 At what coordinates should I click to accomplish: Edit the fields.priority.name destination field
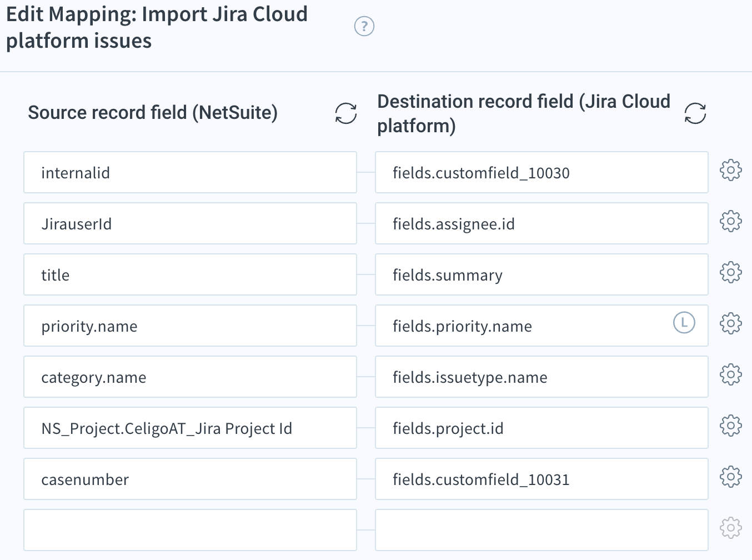[x=542, y=326]
